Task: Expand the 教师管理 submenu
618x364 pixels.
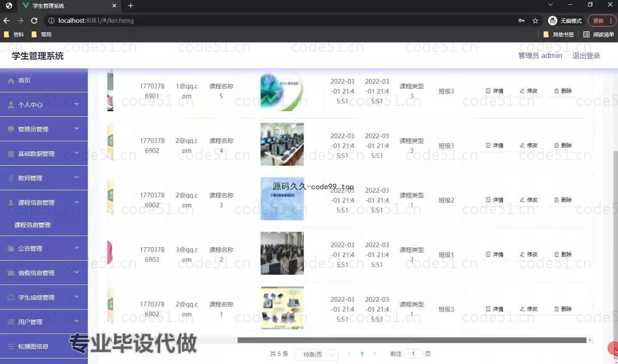Action: pos(77,177)
